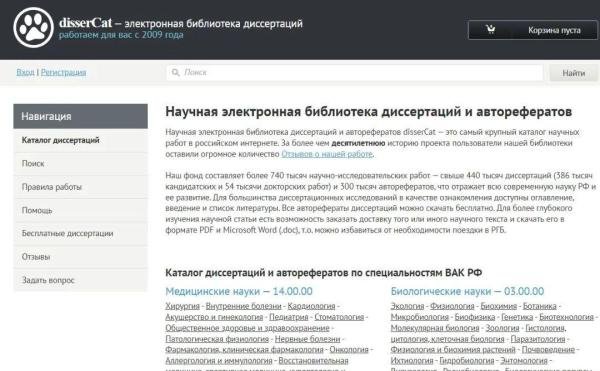
Task: Open the 'Физиология' biology link
Action: click(x=452, y=306)
